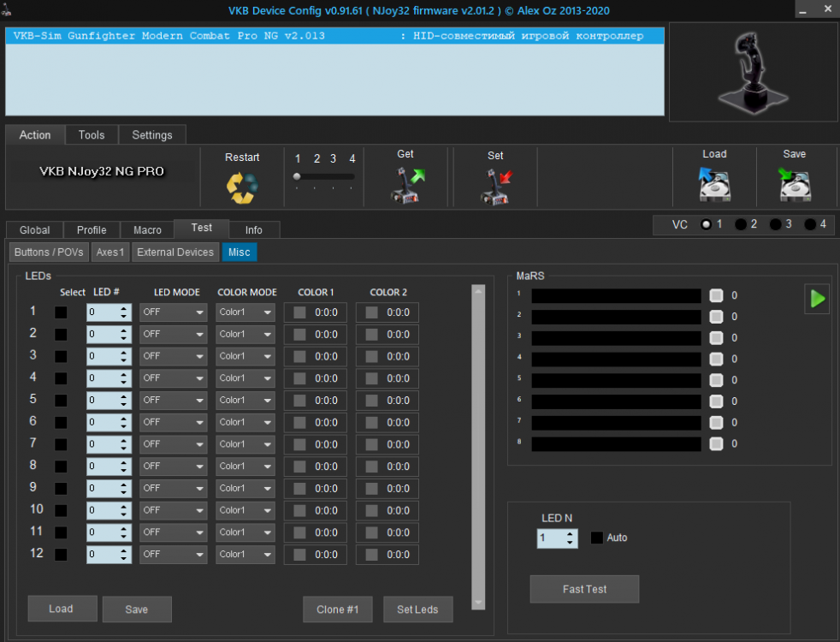The height and width of the screenshot is (642, 840).
Task: Expand COLOR MODE dropdown for row 3
Action: 245,356
